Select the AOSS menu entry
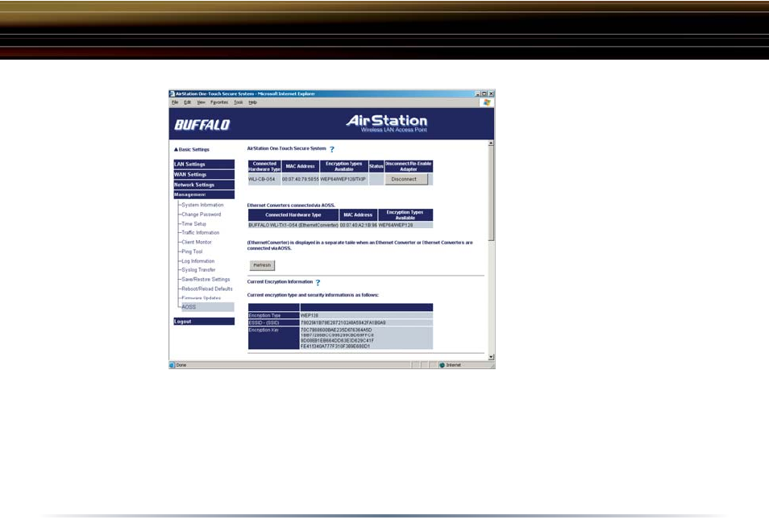 (207, 307)
